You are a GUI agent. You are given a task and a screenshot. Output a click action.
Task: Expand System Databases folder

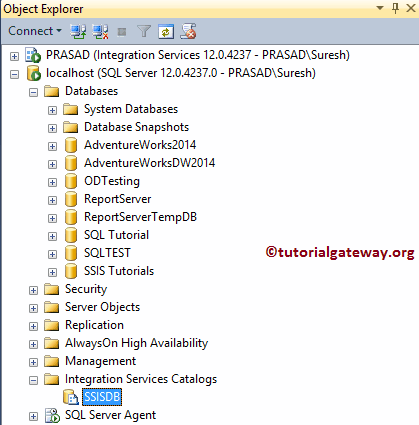coord(52,110)
